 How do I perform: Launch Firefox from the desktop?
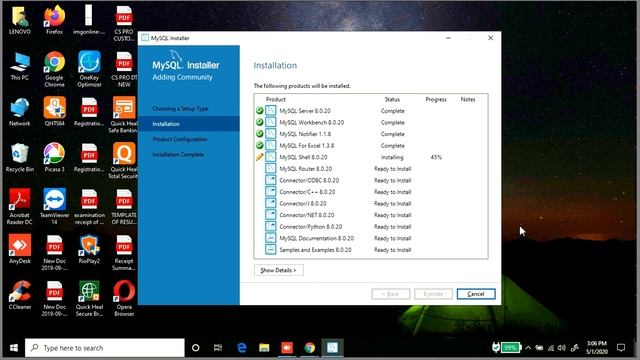click(x=54, y=20)
